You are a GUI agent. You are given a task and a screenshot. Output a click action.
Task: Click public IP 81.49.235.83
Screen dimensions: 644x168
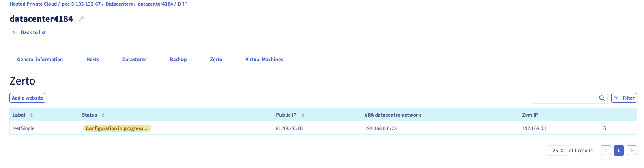[x=290, y=128]
